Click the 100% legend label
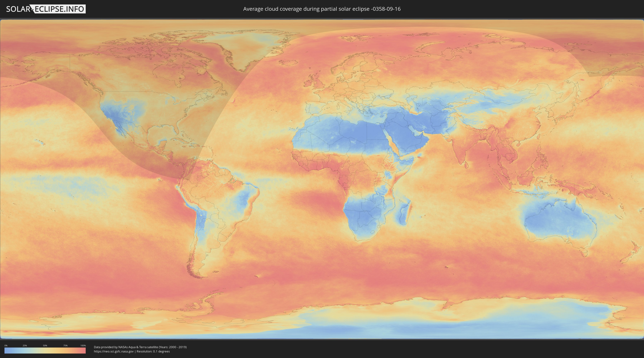Image resolution: width=644 pixels, height=358 pixels. pyautogui.click(x=83, y=345)
